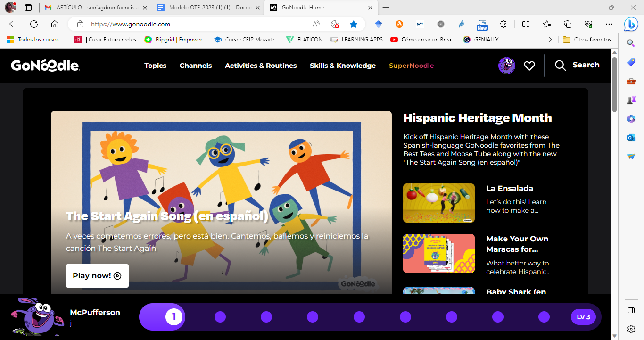Screen dimensions: 644x340
Task: Open the sidebar Tools briefcase icon
Action: tap(631, 81)
